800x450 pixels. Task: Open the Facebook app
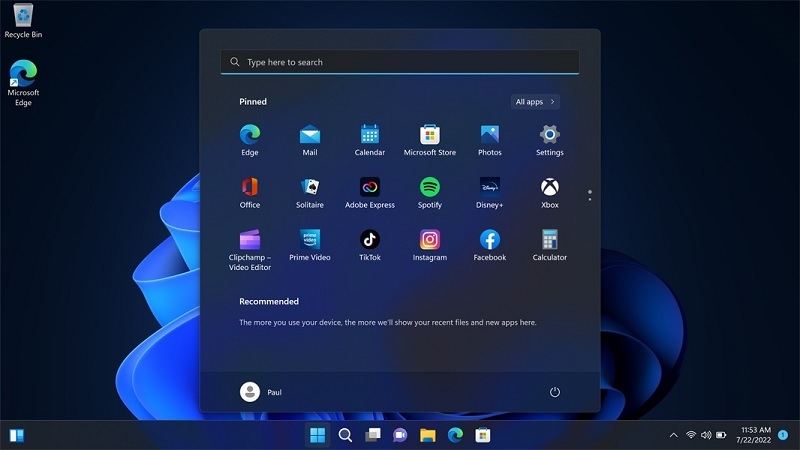coord(490,245)
